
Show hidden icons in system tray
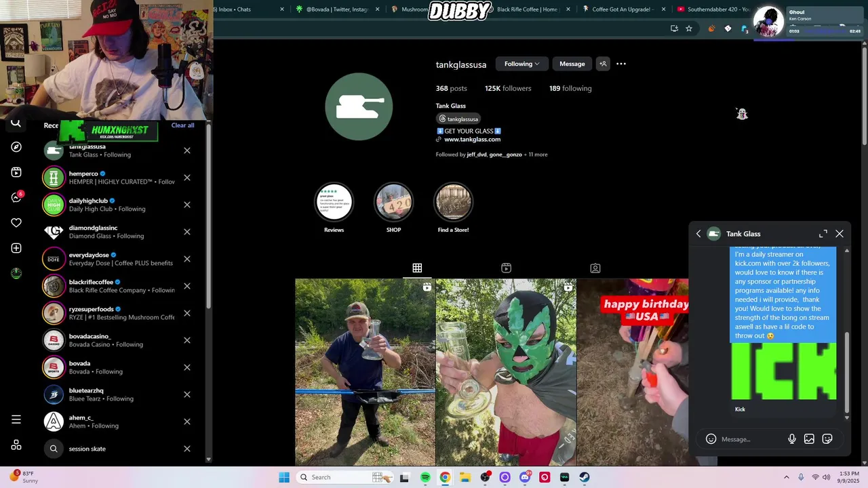787,477
